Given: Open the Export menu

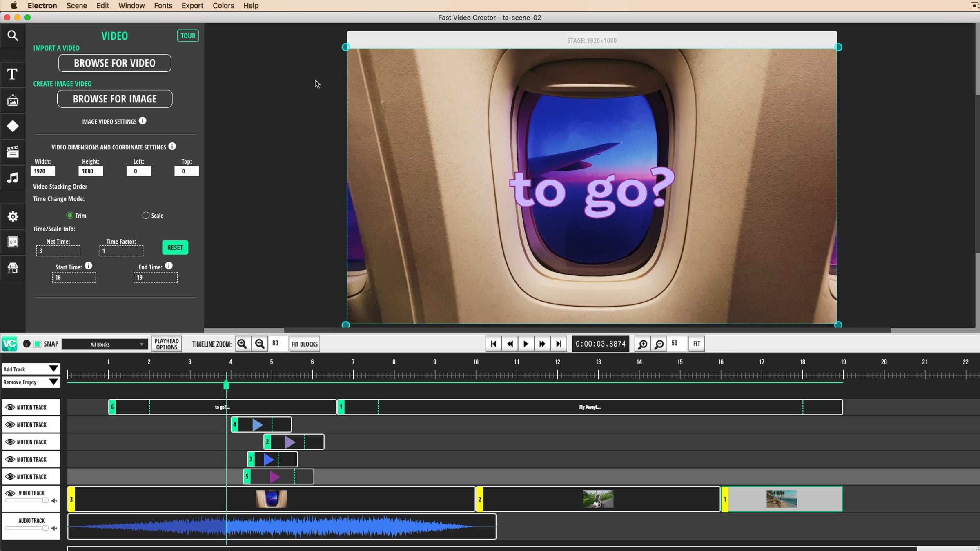Looking at the screenshot, I should (192, 6).
